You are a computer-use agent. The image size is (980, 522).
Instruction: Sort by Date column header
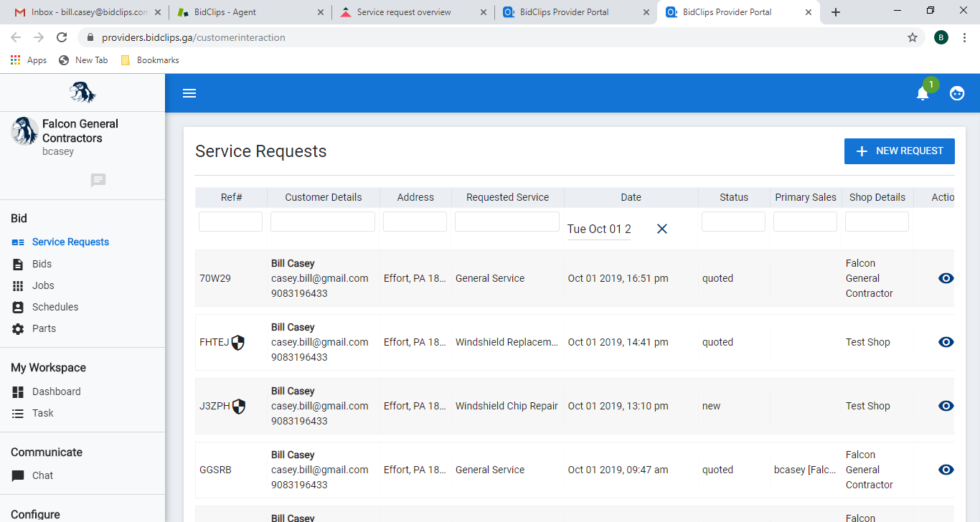click(x=631, y=197)
